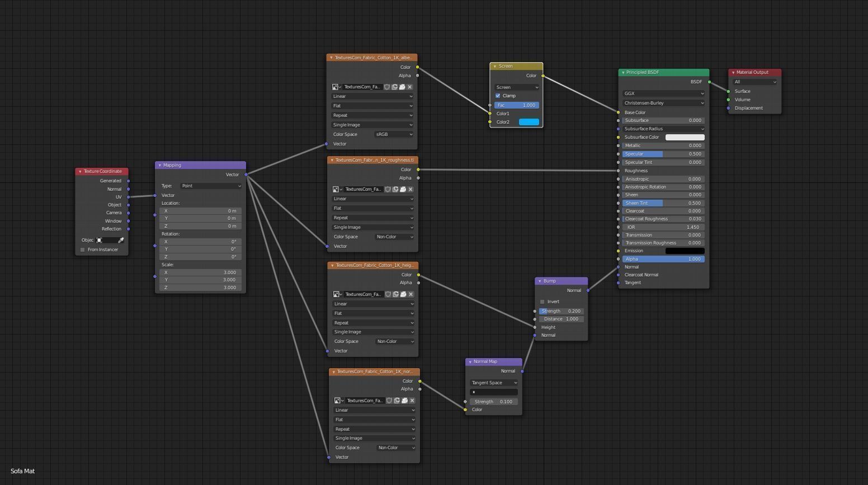Click new image icon in normal texture node

coord(397,401)
